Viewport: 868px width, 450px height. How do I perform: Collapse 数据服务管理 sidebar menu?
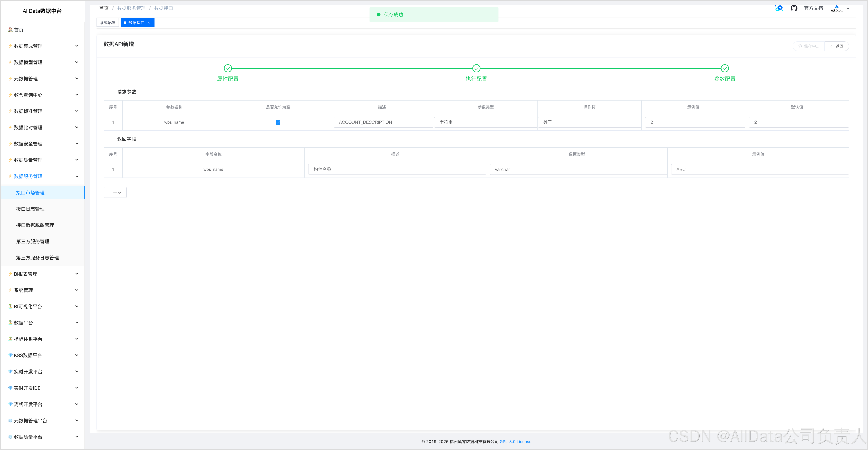43,176
